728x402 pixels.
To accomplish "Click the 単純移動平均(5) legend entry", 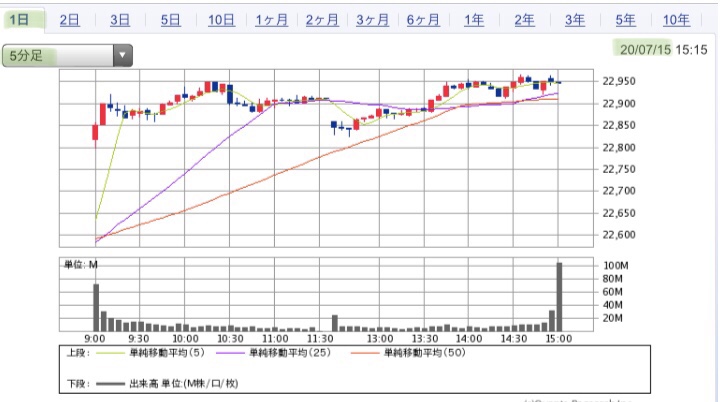I will point(167,353).
